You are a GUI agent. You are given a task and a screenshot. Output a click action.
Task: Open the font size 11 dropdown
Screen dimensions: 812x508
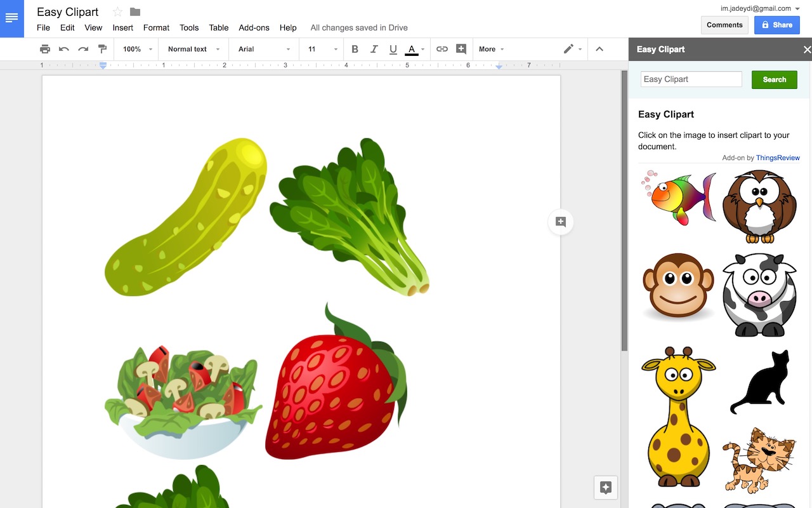(323, 49)
